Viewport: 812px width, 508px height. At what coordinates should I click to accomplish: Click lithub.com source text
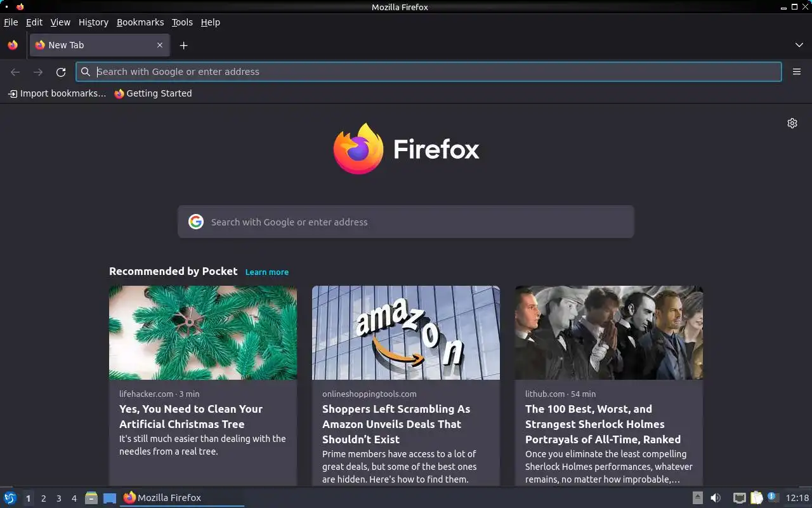(545, 394)
